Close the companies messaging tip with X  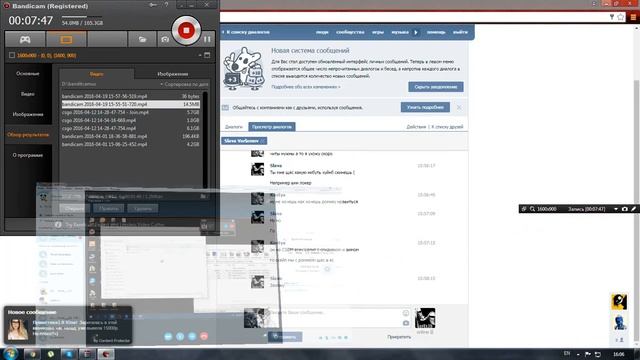459,107
